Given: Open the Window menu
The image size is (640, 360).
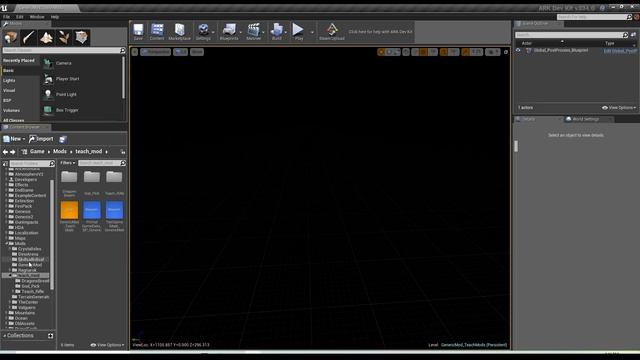Looking at the screenshot, I should tap(37, 17).
